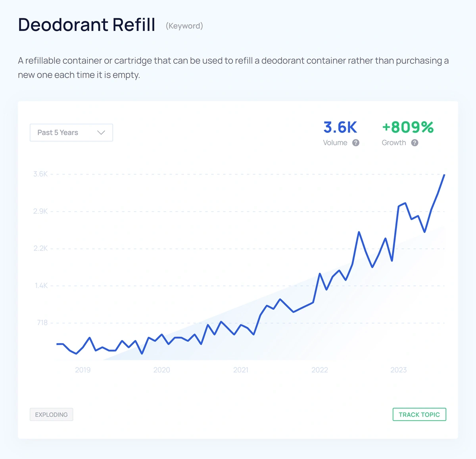
Task: Click the 2019 x-axis label
Action: point(83,370)
